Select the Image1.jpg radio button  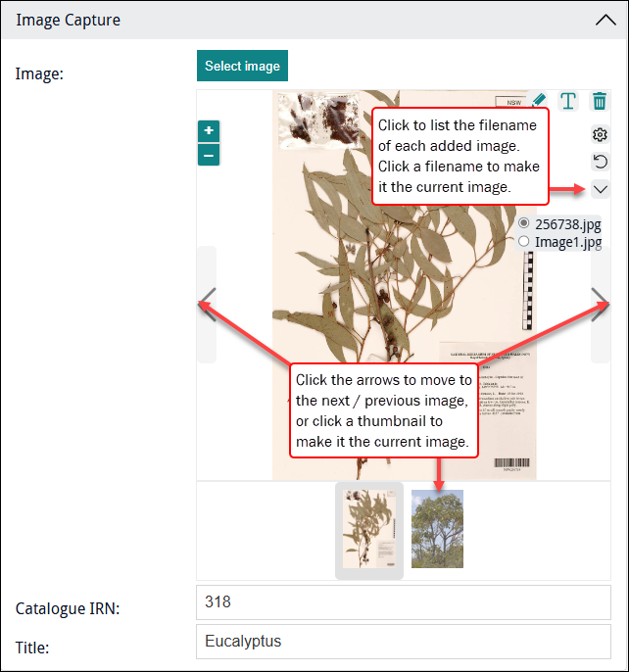(x=524, y=241)
